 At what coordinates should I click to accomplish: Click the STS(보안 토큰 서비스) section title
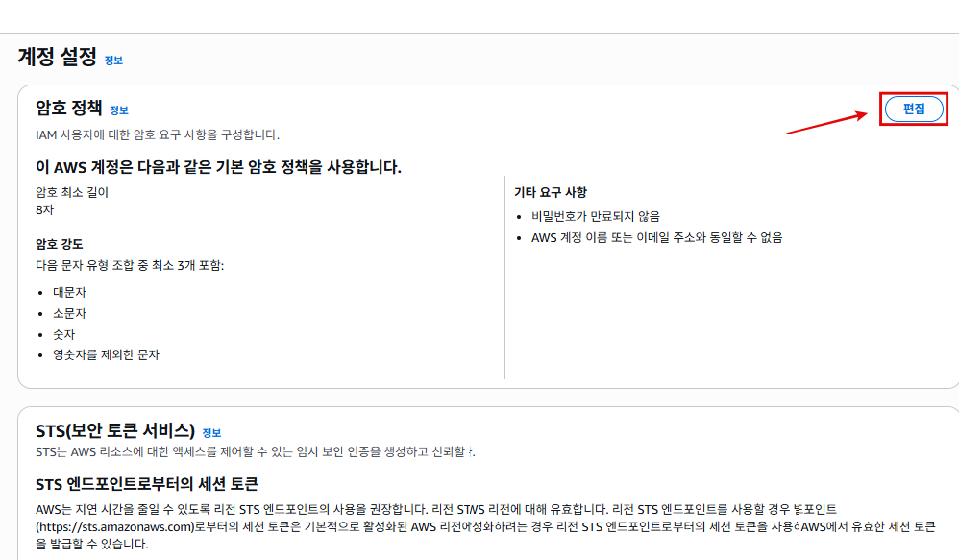115,430
